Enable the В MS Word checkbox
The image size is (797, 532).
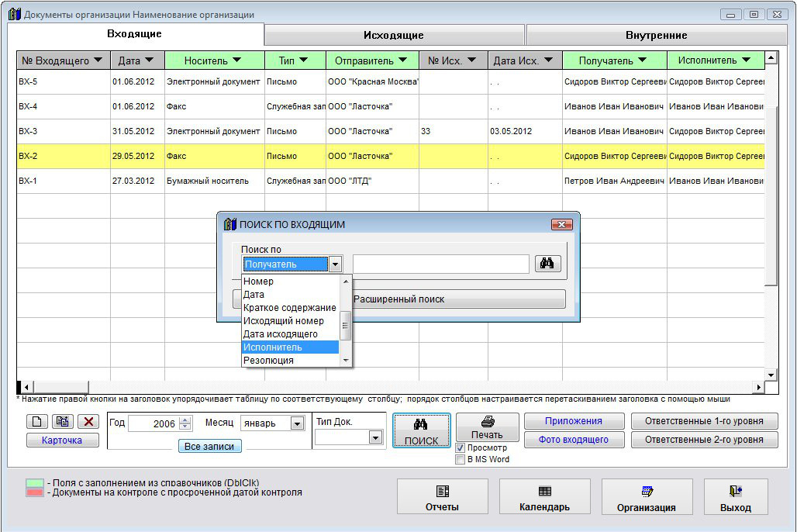click(x=461, y=459)
